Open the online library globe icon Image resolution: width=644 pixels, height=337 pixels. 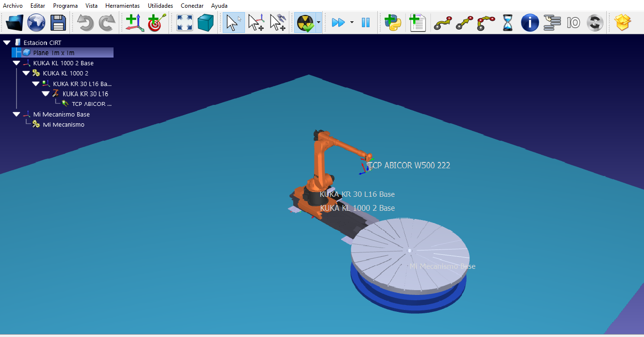36,23
